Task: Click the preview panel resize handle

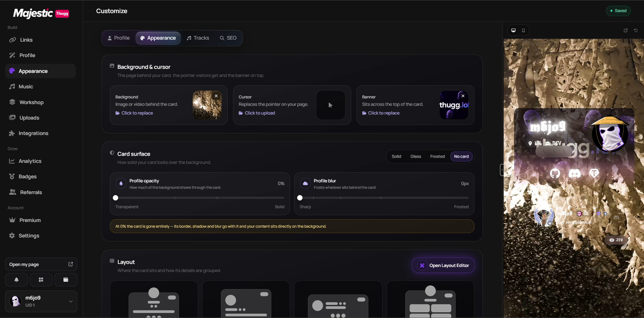Action: [x=502, y=170]
